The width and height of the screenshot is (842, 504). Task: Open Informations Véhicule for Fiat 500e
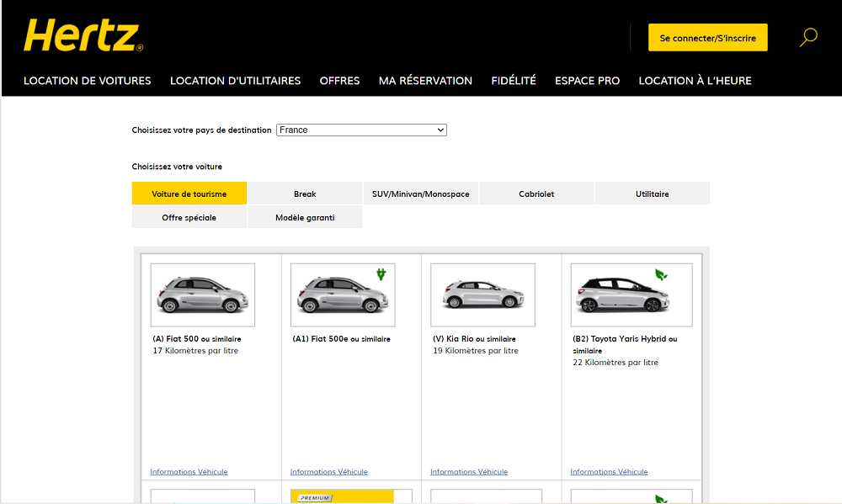click(328, 472)
